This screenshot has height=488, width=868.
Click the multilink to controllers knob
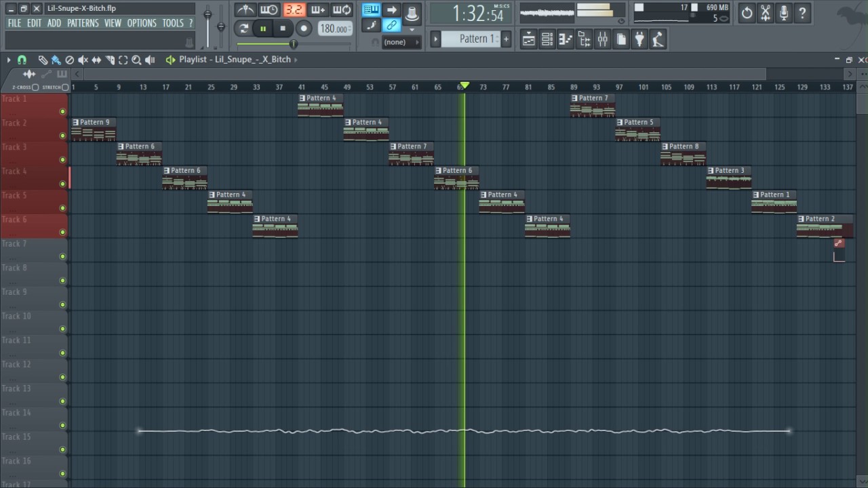tap(412, 12)
